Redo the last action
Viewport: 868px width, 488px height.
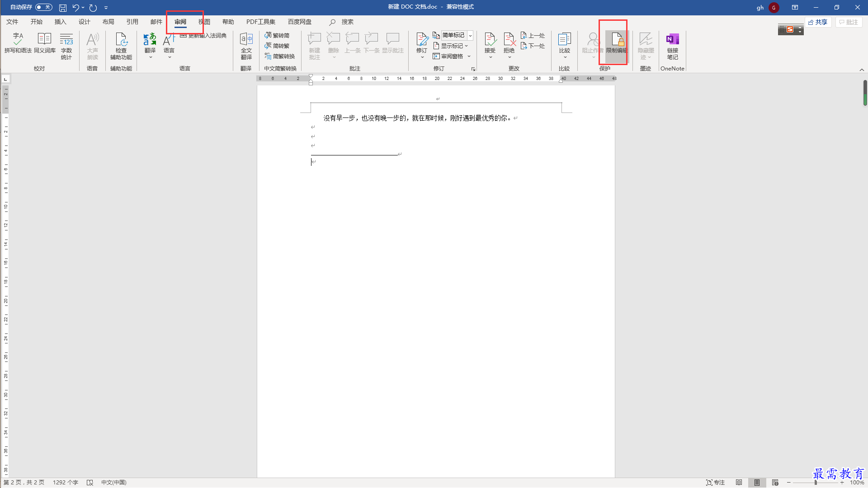click(x=93, y=7)
